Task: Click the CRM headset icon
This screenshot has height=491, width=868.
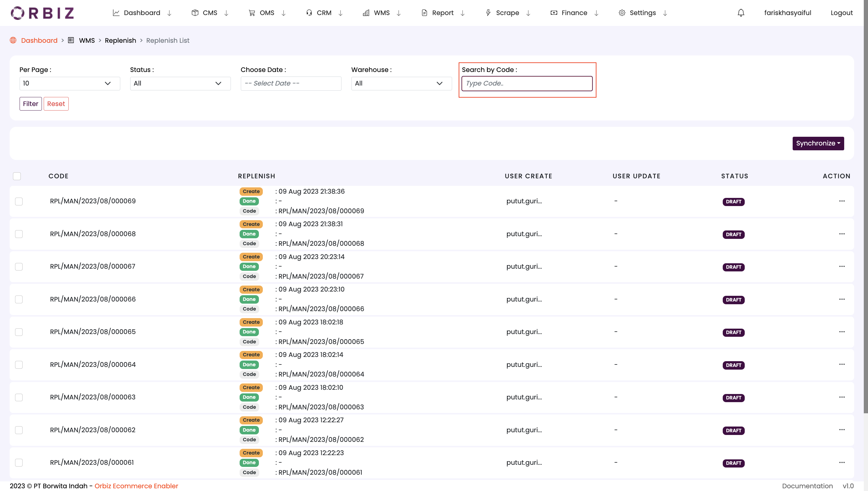Action: coord(309,13)
